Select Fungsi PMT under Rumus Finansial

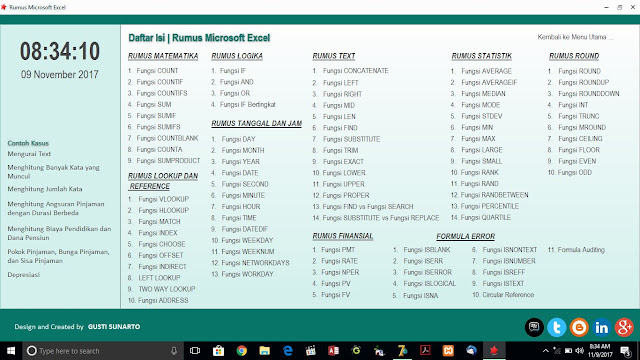pos(338,250)
